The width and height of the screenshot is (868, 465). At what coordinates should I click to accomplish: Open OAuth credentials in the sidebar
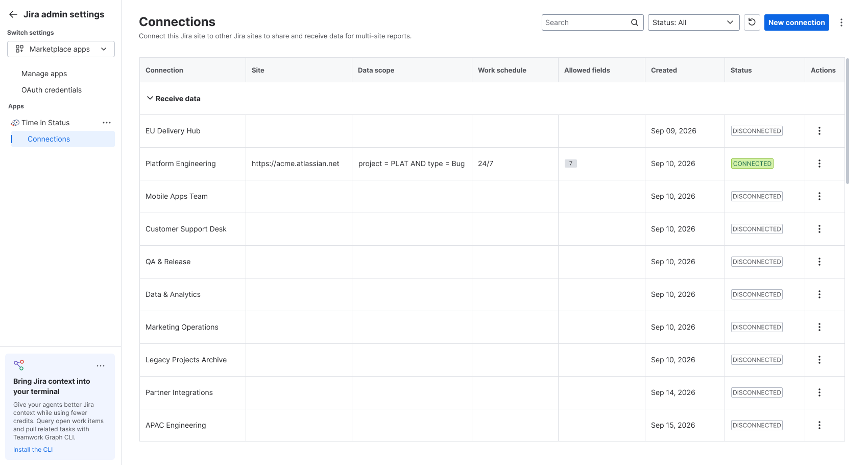click(52, 90)
